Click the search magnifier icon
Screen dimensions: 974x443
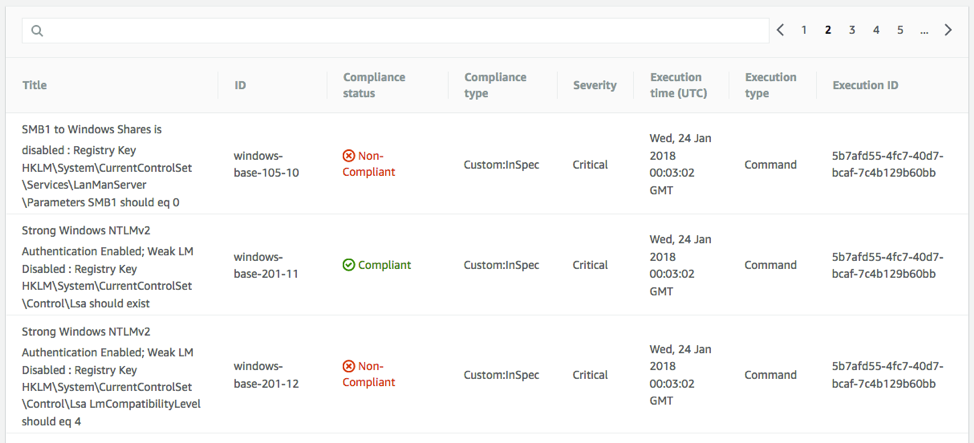click(x=37, y=31)
